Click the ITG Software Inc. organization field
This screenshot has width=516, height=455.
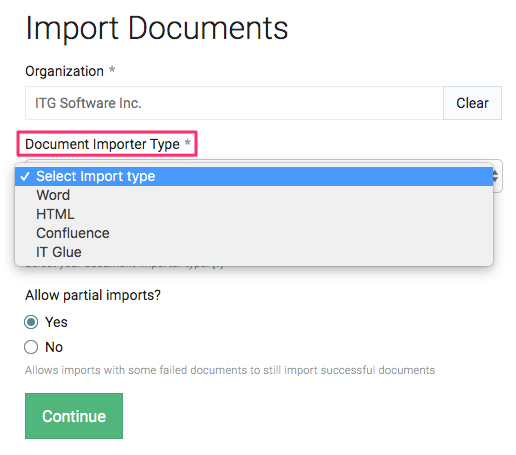click(x=234, y=103)
